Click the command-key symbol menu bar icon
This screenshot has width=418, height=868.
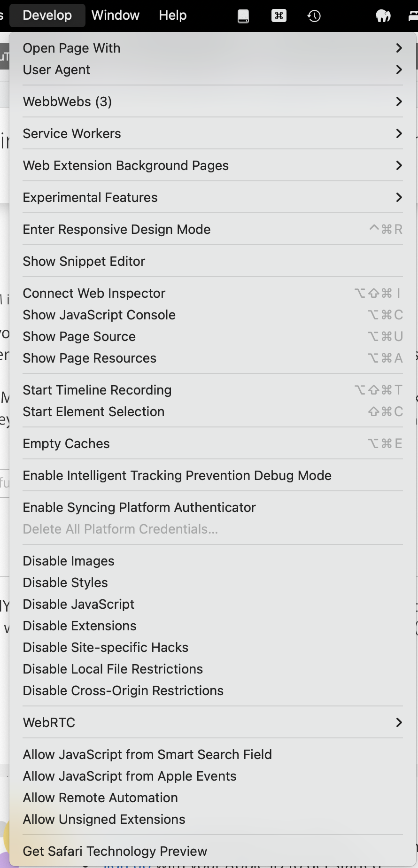click(279, 16)
